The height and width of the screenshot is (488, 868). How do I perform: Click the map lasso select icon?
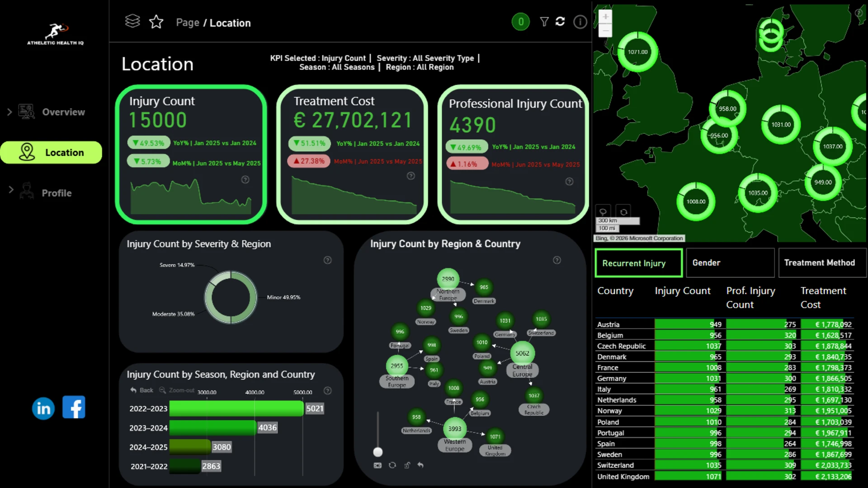(603, 211)
